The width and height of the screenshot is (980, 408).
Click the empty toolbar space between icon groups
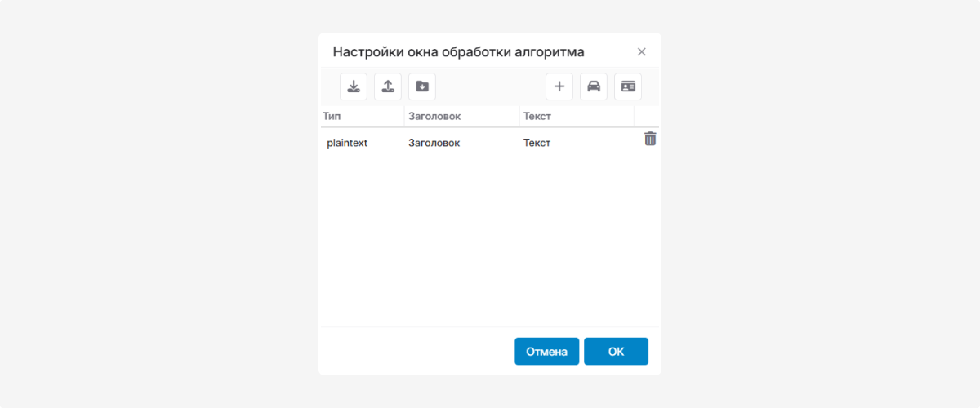point(490,86)
